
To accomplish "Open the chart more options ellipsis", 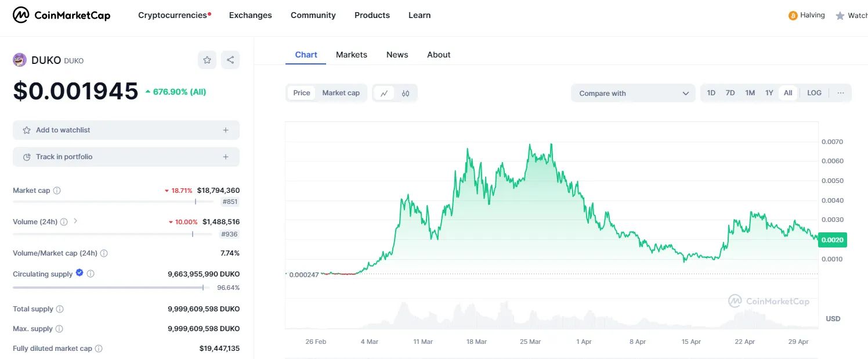I will point(840,93).
